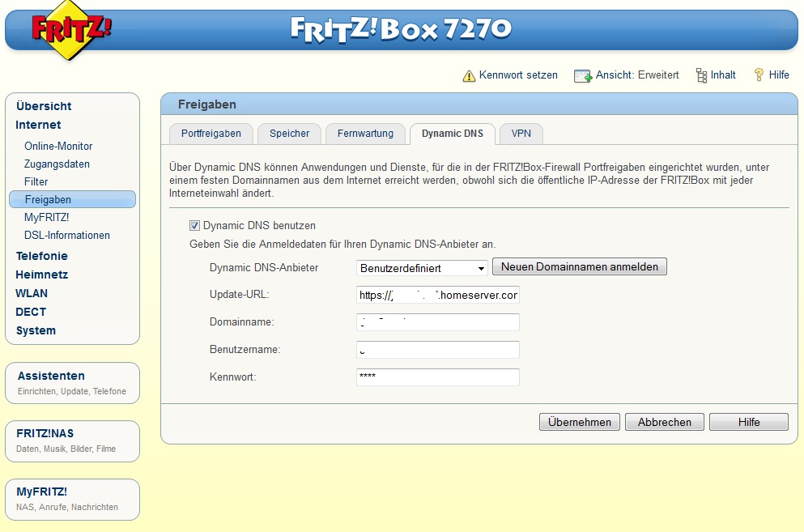
Task: Click into the Kennwort password field
Action: [x=437, y=377]
